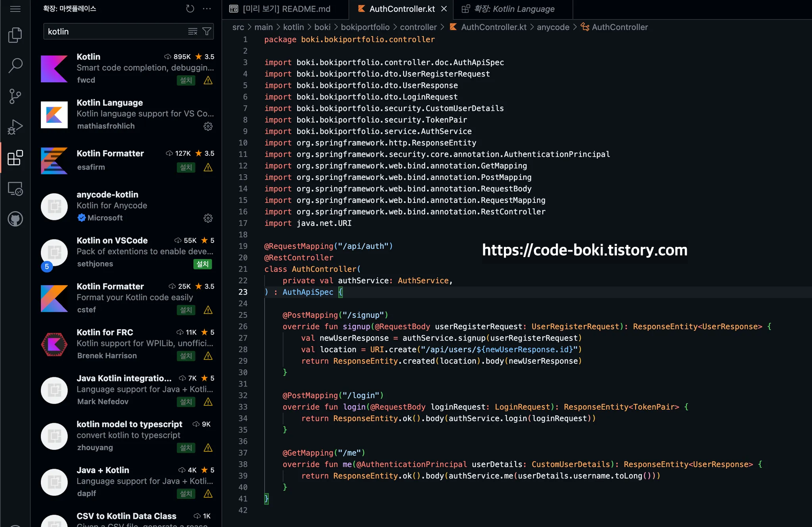The image size is (812, 527).
Task: Open the marketplace more actions ellipsis
Action: click(x=207, y=9)
